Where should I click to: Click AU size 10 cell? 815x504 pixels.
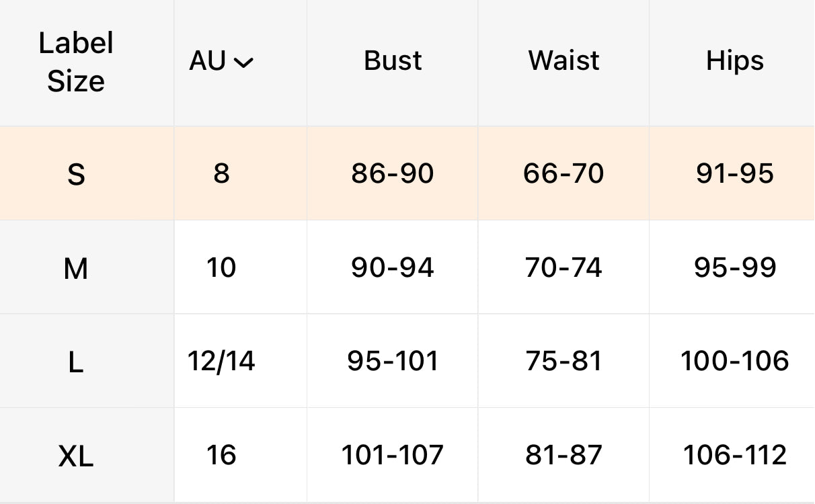(x=221, y=268)
